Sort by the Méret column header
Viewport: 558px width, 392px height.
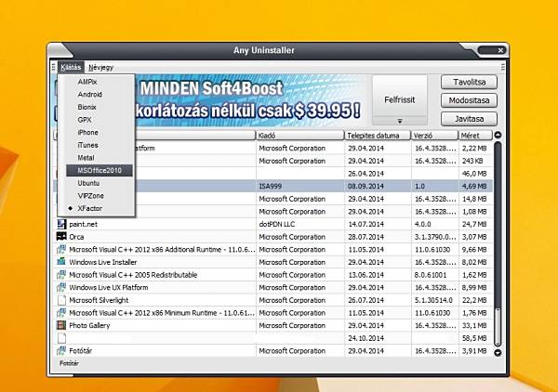(x=475, y=136)
